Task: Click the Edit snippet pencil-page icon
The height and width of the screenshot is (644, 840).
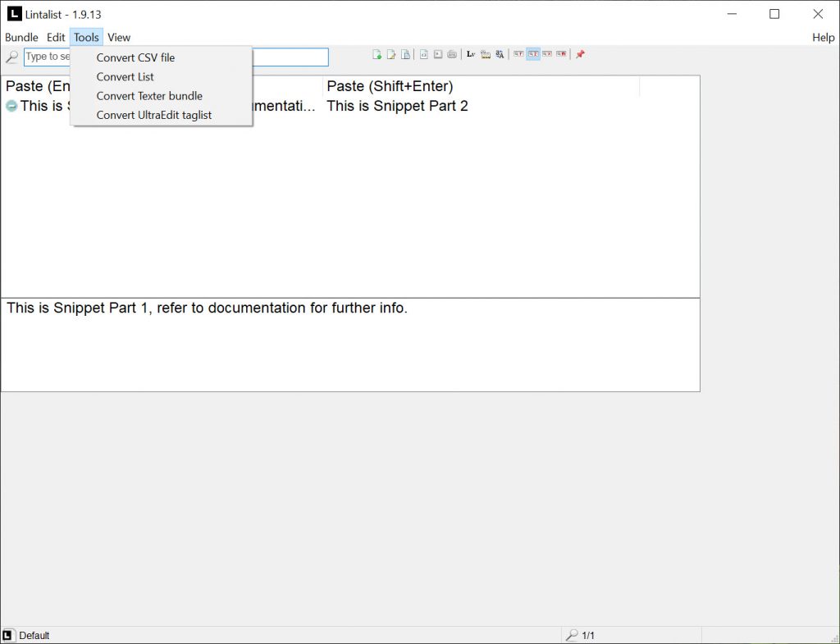Action: pos(391,54)
